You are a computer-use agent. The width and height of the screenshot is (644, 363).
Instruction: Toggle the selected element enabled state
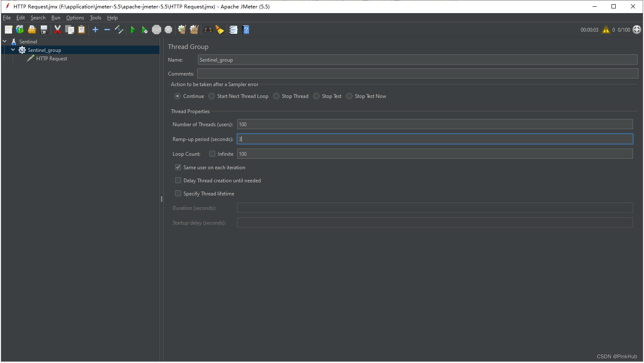119,30
